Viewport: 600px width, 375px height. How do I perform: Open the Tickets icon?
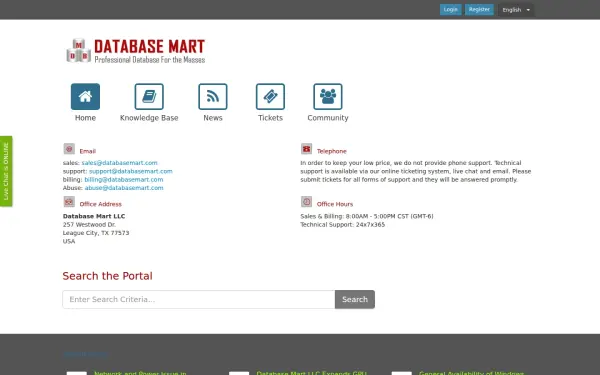[x=270, y=96]
